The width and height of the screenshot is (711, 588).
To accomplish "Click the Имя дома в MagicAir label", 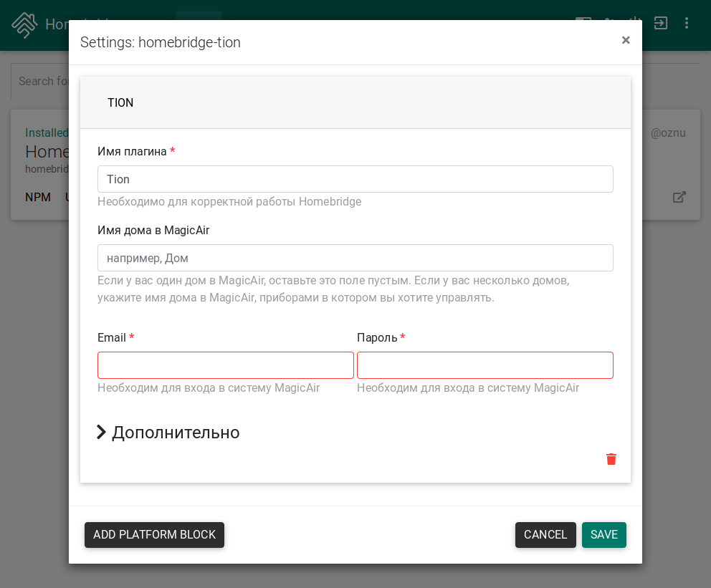I will [153, 230].
